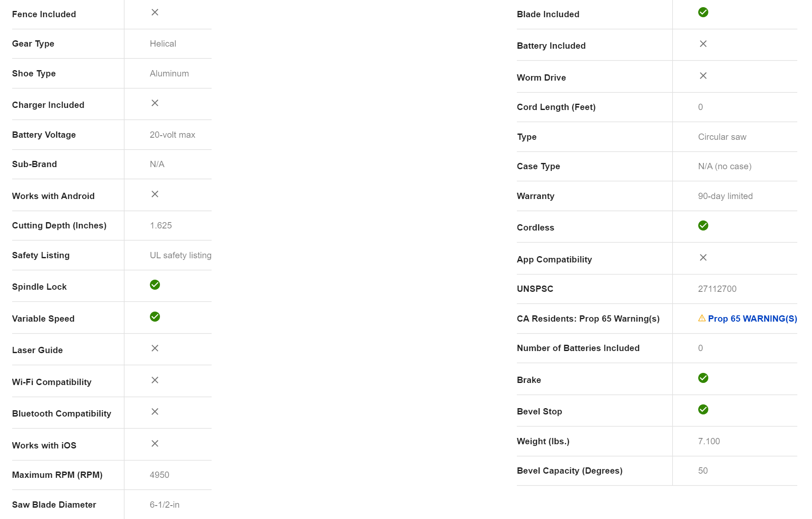This screenshot has width=812, height=519.
Task: Click the green check next to Blade Included
Action: pyautogui.click(x=703, y=13)
